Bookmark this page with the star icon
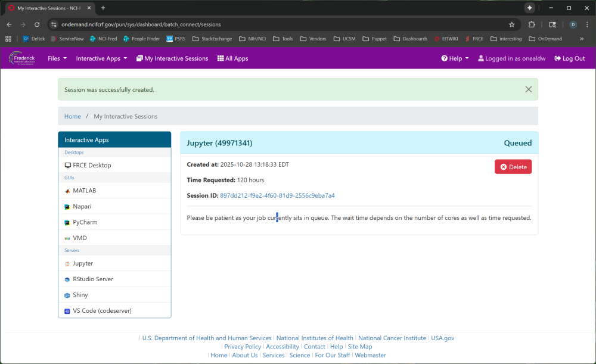This screenshot has height=364, width=596. [511, 24]
